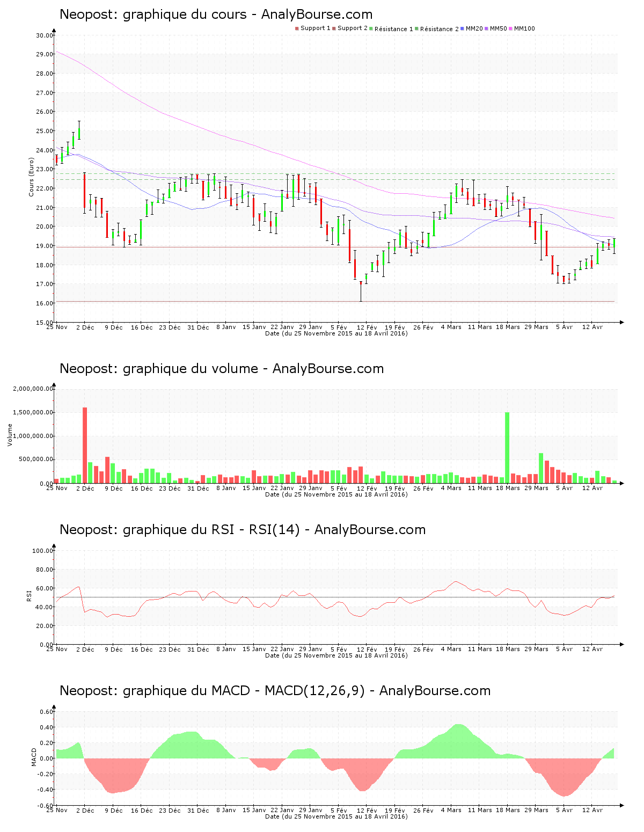This screenshot has width=644, height=832.
Task: Click the 25.00 value on price axis
Action: click(x=45, y=131)
